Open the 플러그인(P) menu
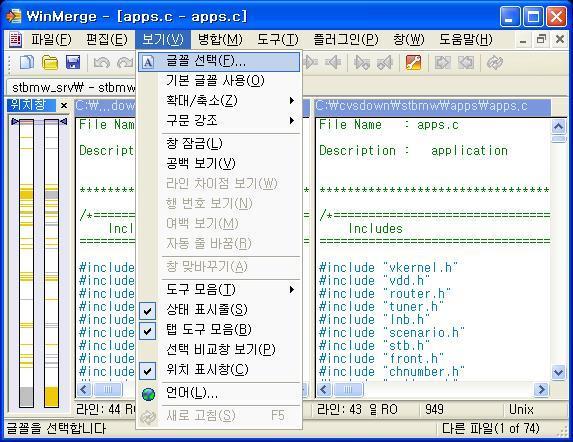The height and width of the screenshot is (442, 573). [x=346, y=39]
